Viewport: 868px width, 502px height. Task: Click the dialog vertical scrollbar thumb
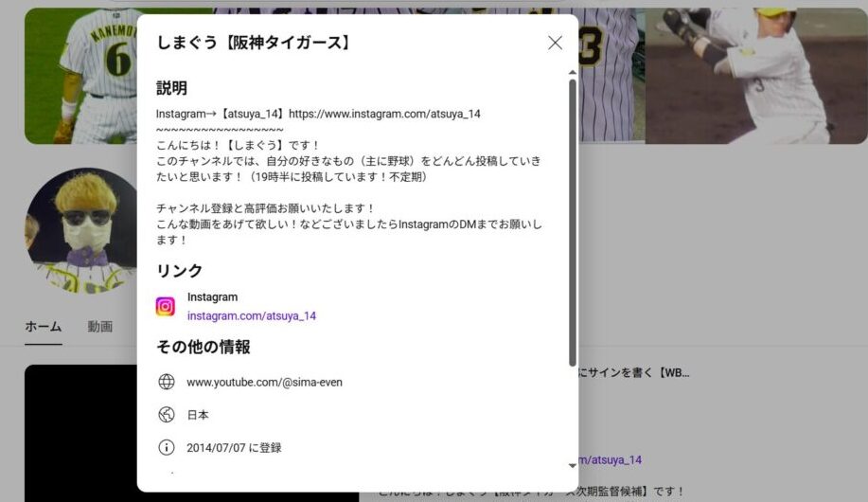tap(573, 223)
